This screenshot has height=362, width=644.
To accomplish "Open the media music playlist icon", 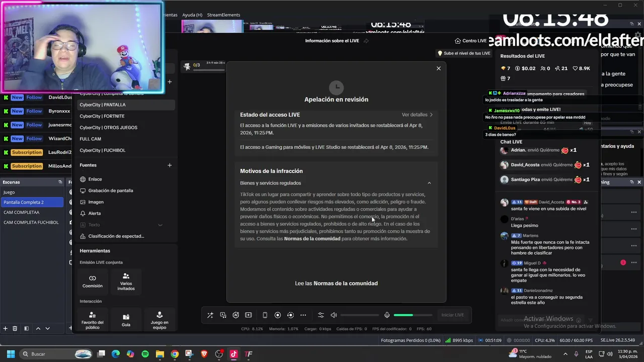I will click(223, 315).
